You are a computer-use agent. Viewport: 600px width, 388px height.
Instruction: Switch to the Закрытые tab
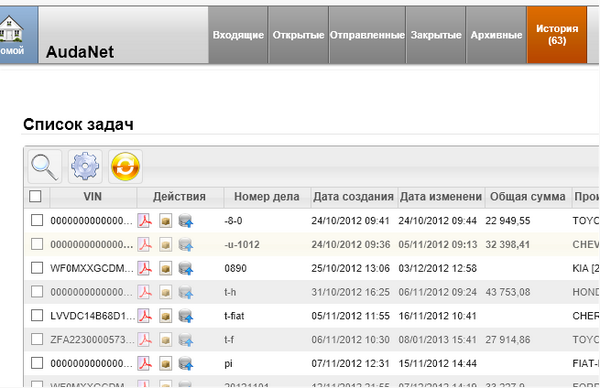436,35
